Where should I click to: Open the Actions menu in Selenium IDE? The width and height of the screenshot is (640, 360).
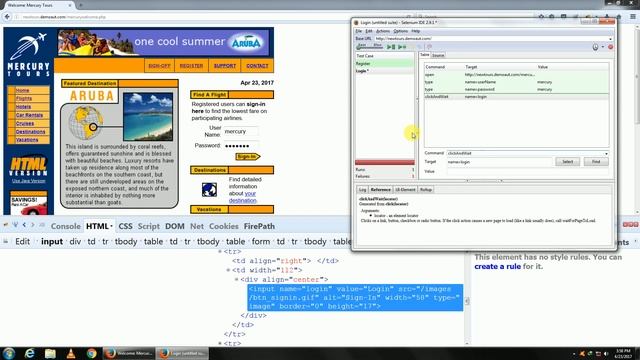coord(383,31)
